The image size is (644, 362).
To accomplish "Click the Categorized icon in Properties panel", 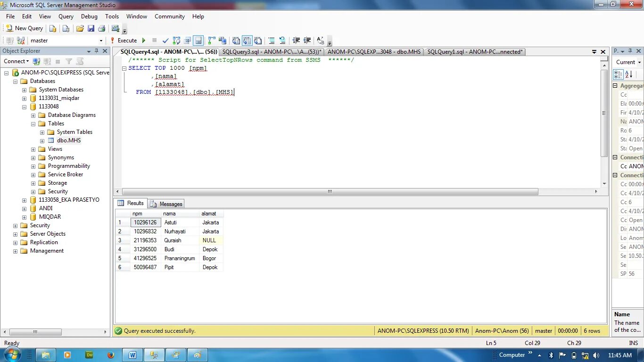I will coord(618,74).
